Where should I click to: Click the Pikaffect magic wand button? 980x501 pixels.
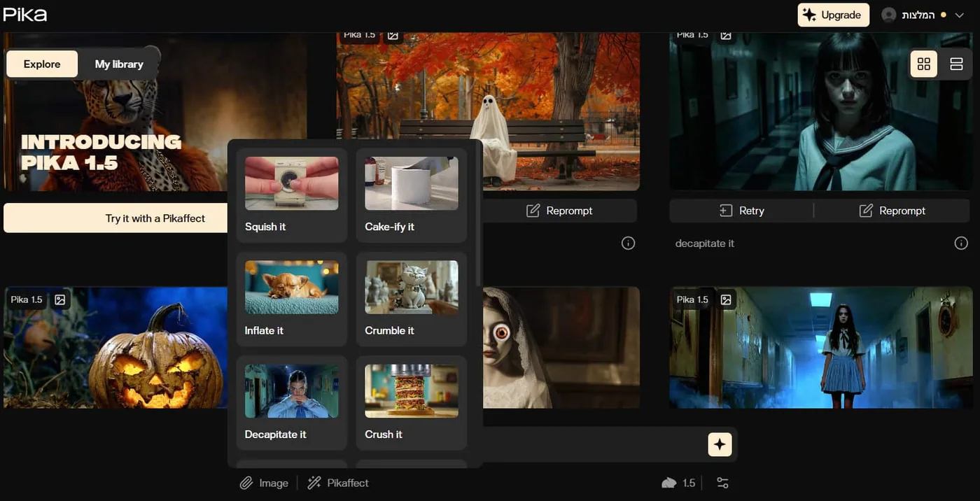(x=338, y=483)
